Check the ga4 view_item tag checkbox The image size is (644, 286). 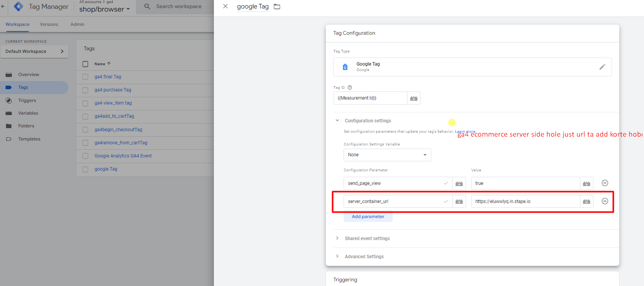point(85,103)
